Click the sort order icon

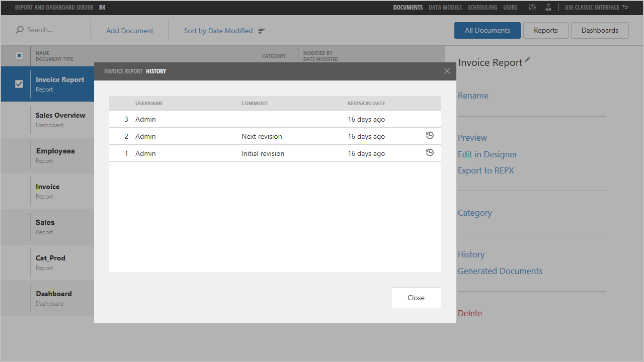tap(262, 31)
